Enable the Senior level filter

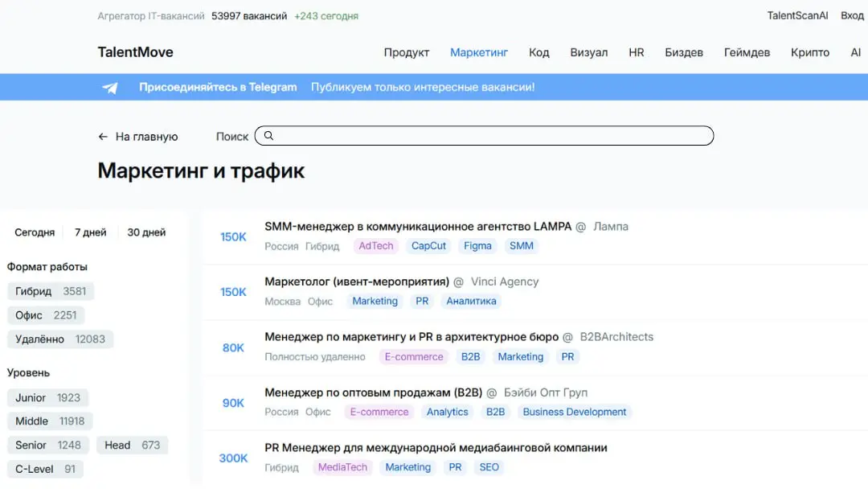point(47,445)
